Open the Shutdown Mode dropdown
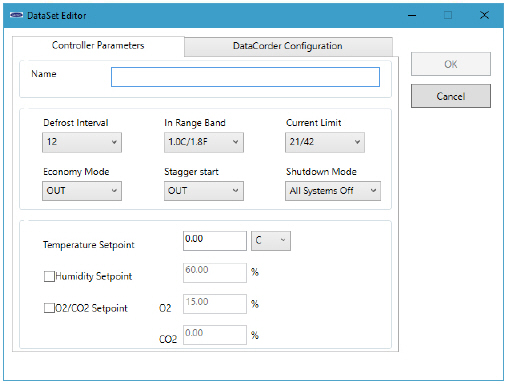 click(333, 191)
